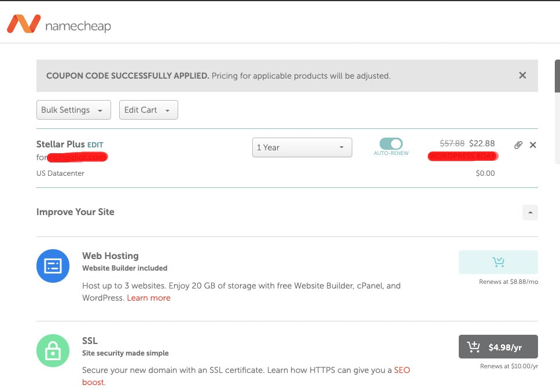Click the green SSL lock icon
This screenshot has height=392, width=560.
[53, 350]
